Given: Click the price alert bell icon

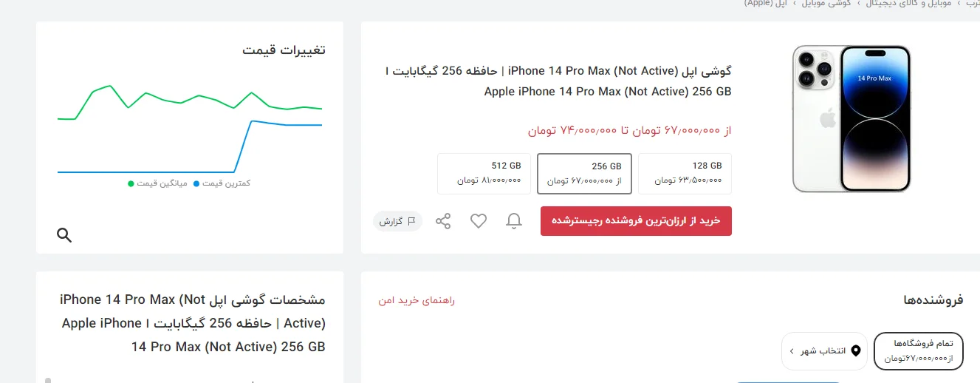Looking at the screenshot, I should pyautogui.click(x=513, y=221).
